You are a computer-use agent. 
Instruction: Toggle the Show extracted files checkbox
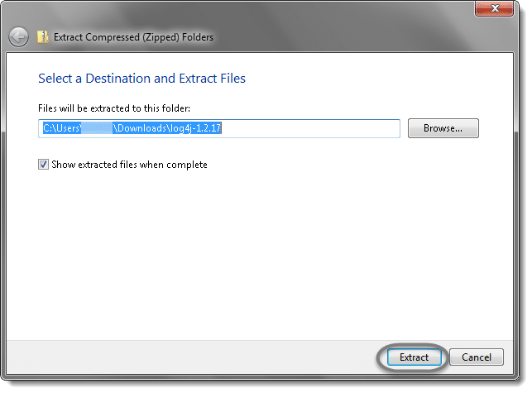(43, 165)
